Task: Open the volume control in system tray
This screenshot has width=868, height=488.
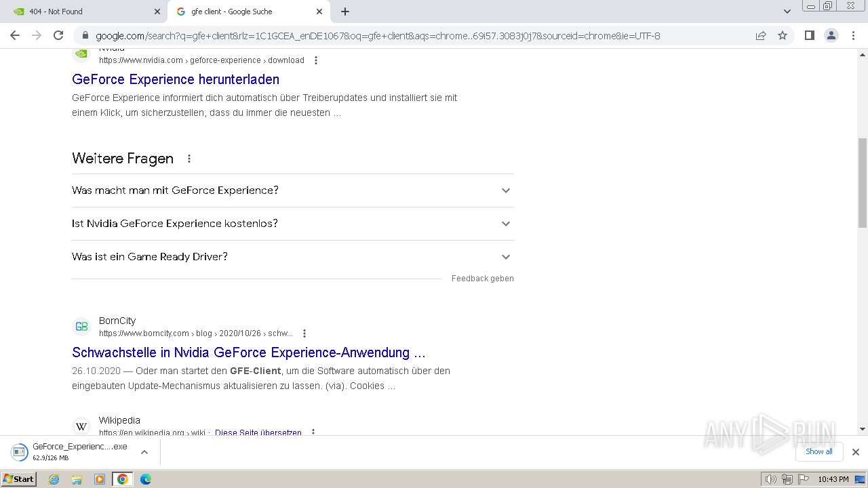Action: tap(770, 479)
